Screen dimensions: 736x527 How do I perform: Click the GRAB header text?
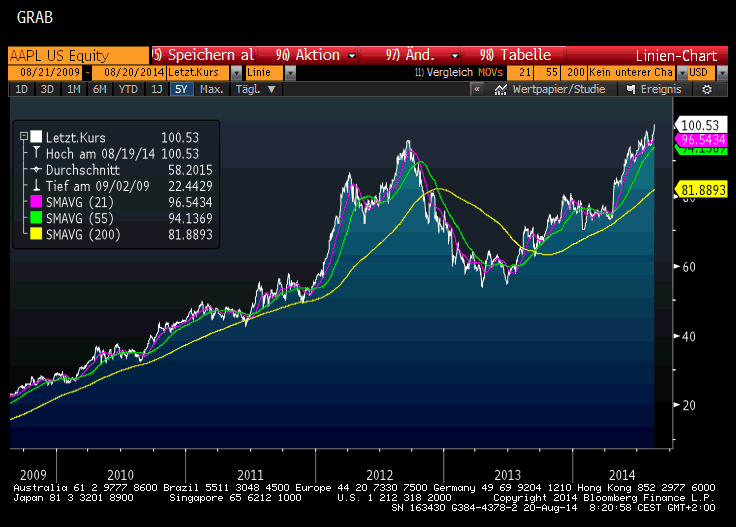point(35,17)
